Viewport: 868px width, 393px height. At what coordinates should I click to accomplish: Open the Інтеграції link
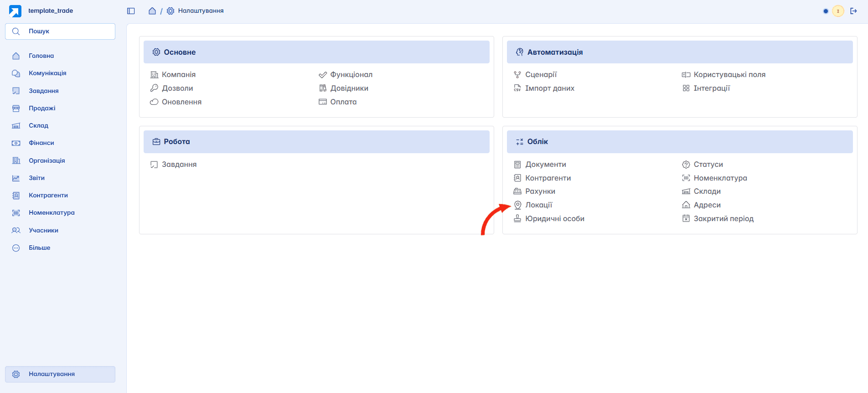(x=712, y=88)
